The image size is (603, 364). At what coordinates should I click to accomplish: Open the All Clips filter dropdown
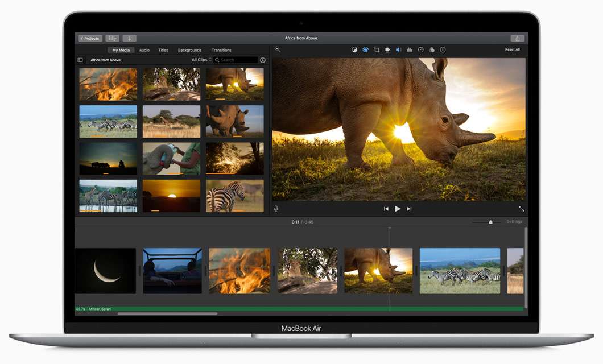pos(200,59)
